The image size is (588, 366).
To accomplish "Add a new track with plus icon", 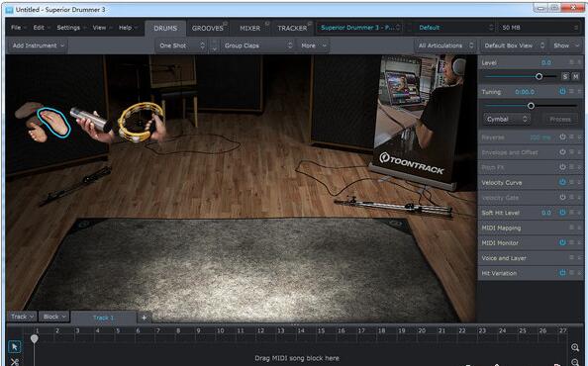I will [144, 318].
